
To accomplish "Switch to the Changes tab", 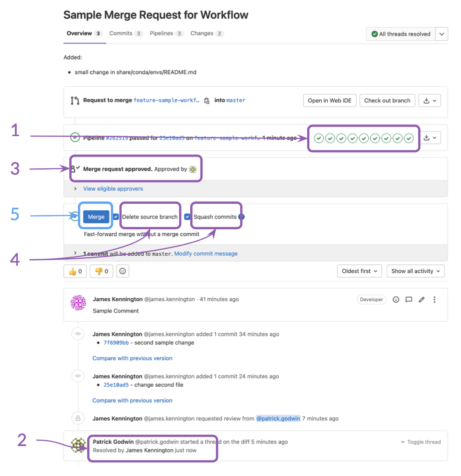I will click(x=207, y=33).
